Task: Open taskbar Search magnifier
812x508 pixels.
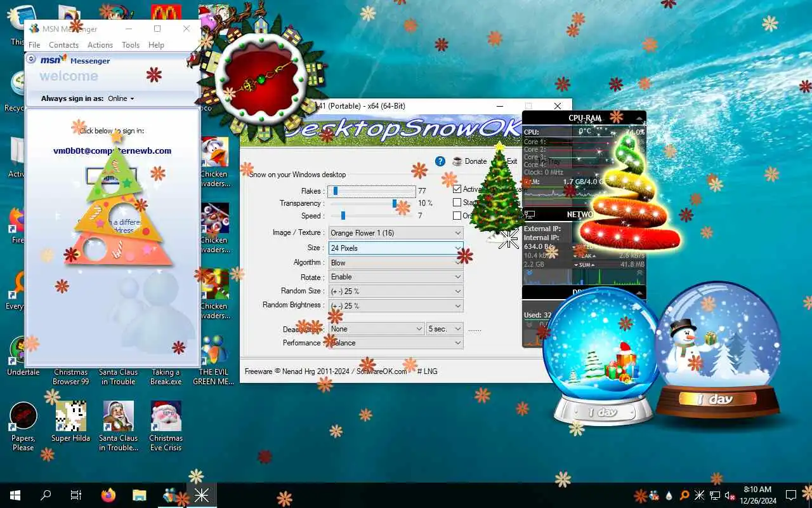Action: [46, 495]
